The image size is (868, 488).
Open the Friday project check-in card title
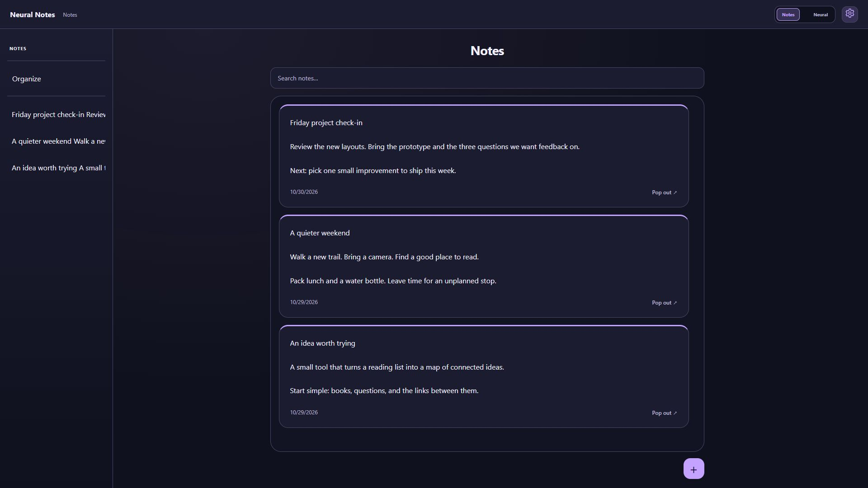326,123
